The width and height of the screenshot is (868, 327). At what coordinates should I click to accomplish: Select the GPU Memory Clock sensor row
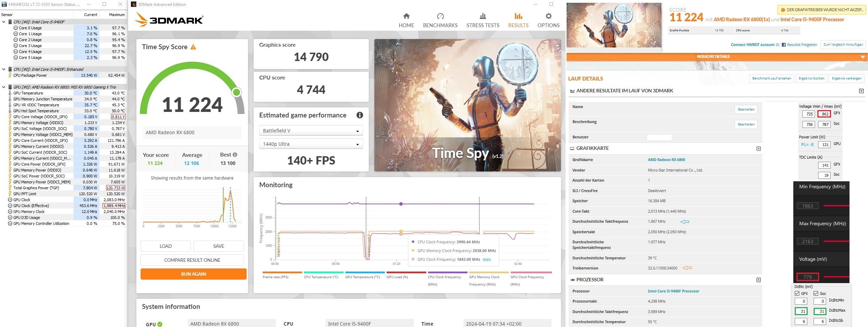click(x=63, y=212)
